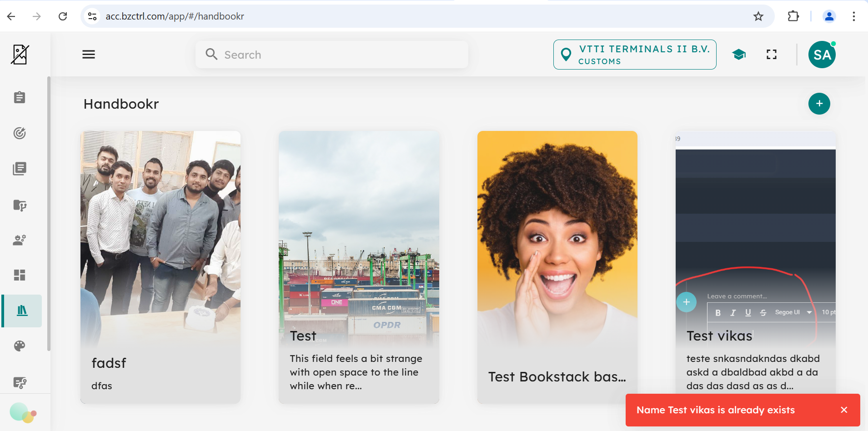
Task: Click into the Search input field
Action: coord(332,55)
